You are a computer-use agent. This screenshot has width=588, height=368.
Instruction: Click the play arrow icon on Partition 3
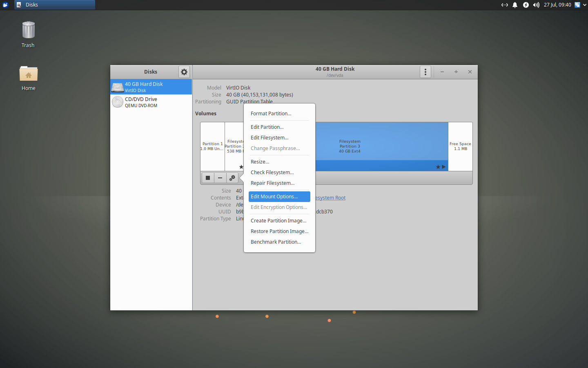pos(443,166)
